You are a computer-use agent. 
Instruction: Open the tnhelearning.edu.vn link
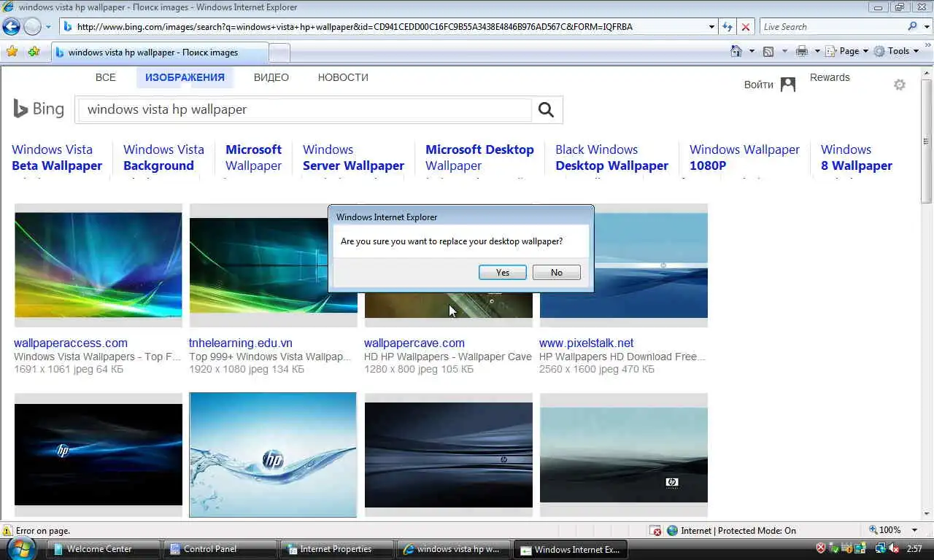click(241, 343)
